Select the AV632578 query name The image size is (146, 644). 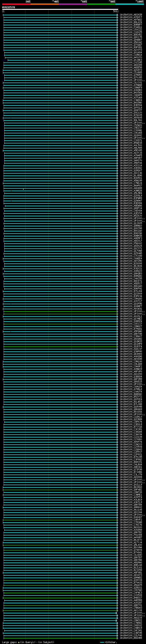8,7
